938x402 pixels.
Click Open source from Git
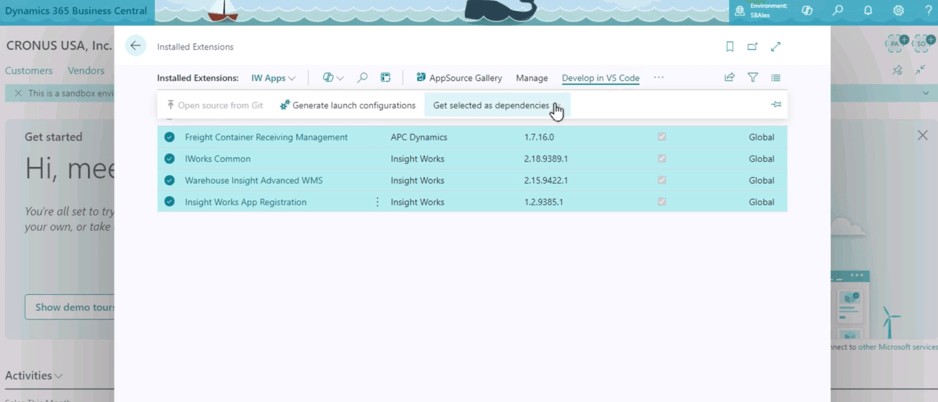(214, 105)
